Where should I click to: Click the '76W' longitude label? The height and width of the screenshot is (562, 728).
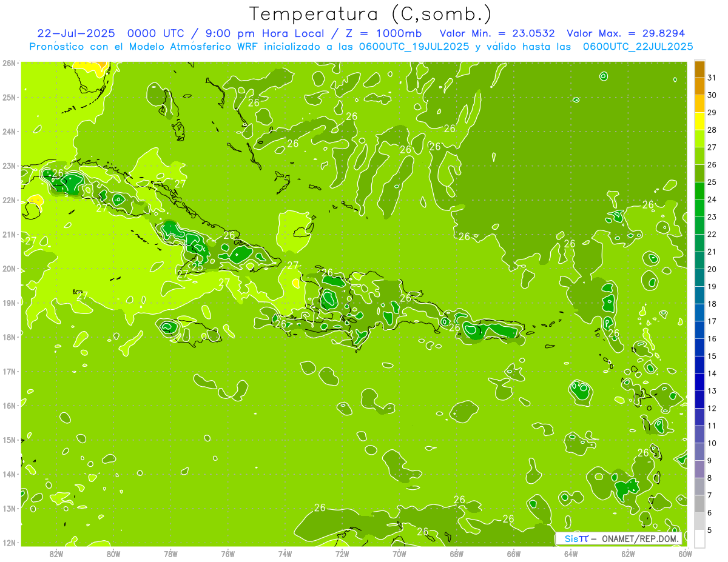click(228, 554)
